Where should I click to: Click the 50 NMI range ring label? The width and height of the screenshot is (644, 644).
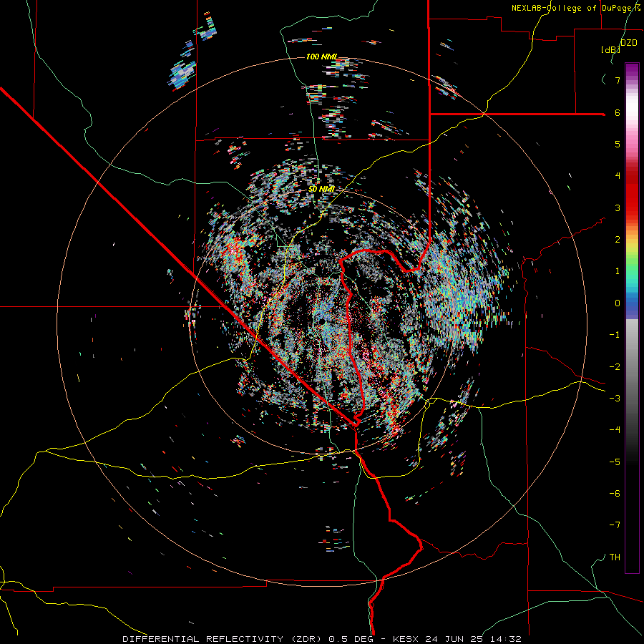(321, 189)
